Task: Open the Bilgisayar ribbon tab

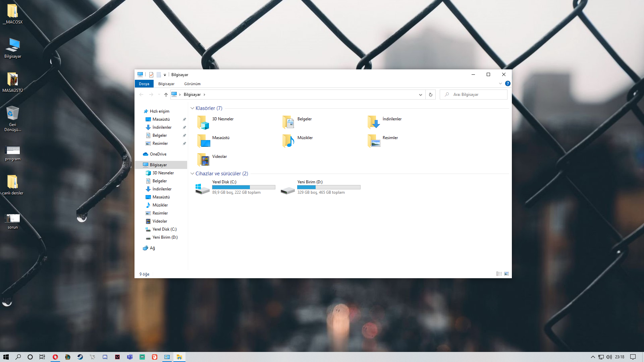Action: pyautogui.click(x=166, y=84)
